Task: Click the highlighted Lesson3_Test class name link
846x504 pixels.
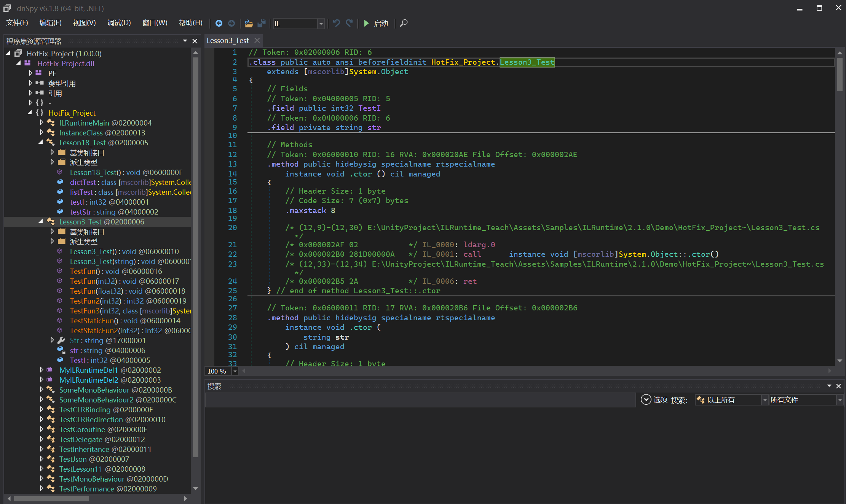Action: coord(527,62)
